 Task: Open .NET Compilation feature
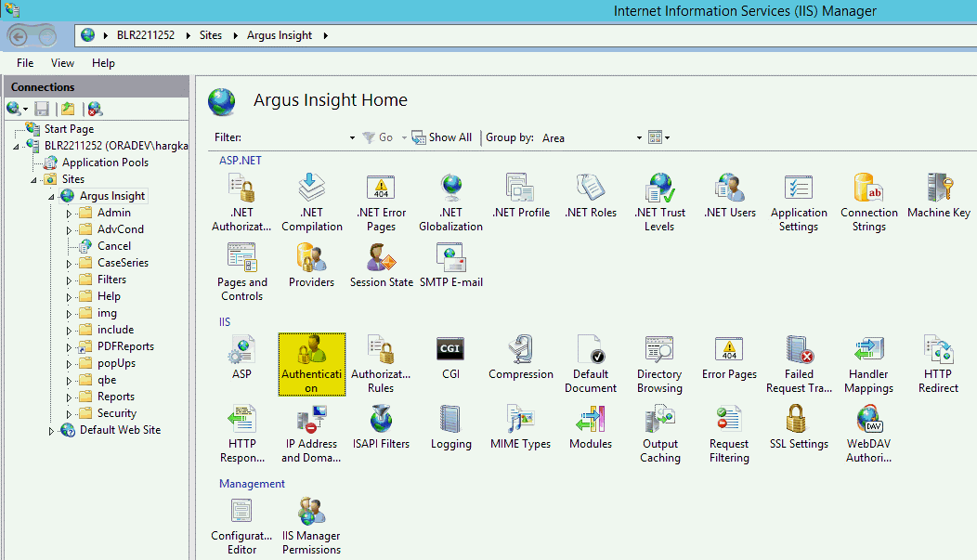point(311,202)
